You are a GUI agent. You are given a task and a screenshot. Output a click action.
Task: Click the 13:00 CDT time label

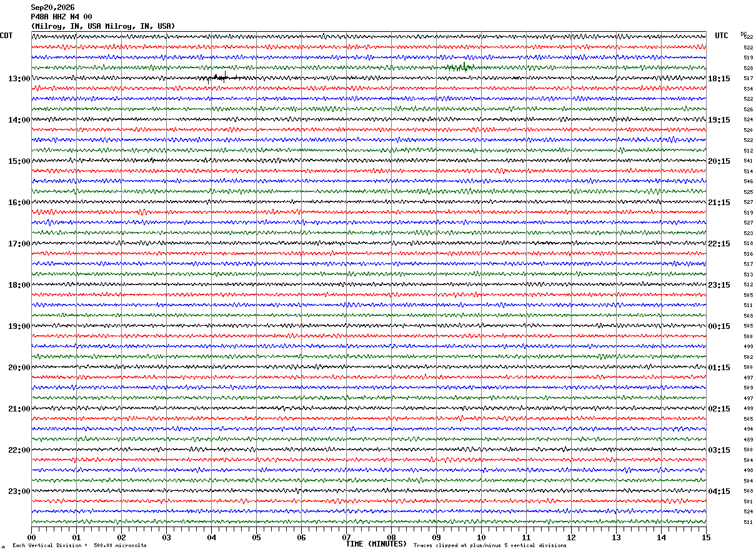(x=19, y=79)
